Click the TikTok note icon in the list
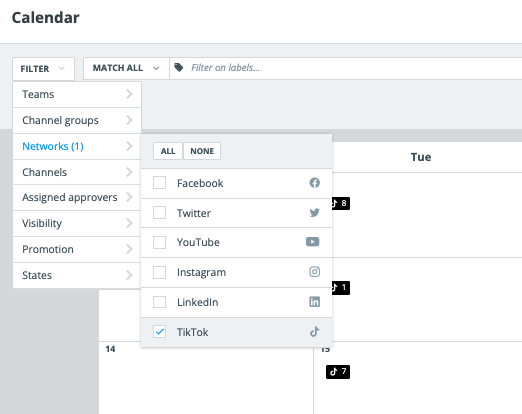The width and height of the screenshot is (522, 414). coord(314,332)
